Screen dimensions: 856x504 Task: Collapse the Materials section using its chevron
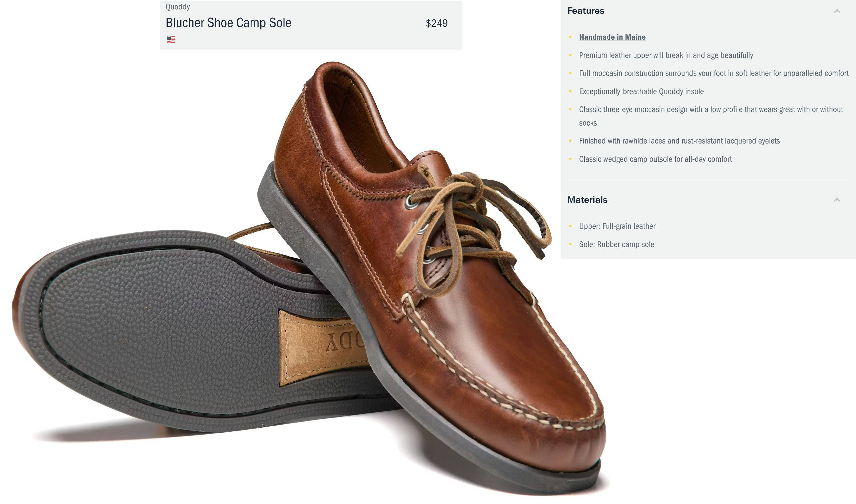click(837, 200)
